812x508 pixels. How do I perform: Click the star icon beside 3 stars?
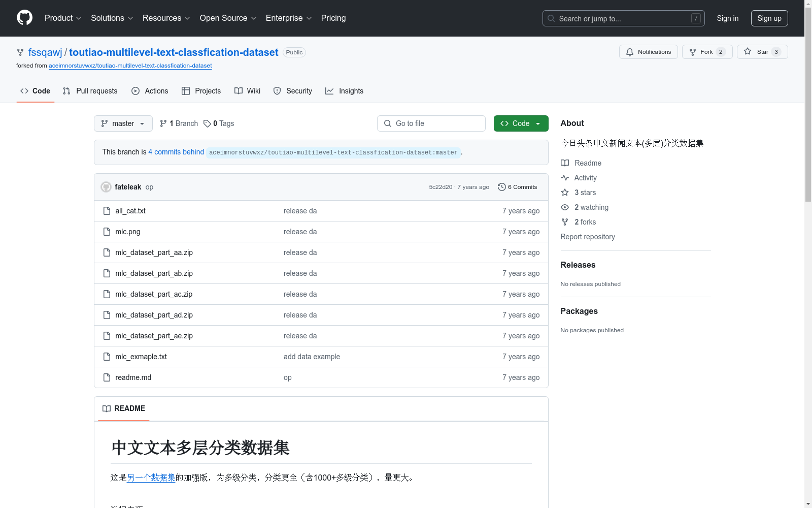tap(565, 193)
